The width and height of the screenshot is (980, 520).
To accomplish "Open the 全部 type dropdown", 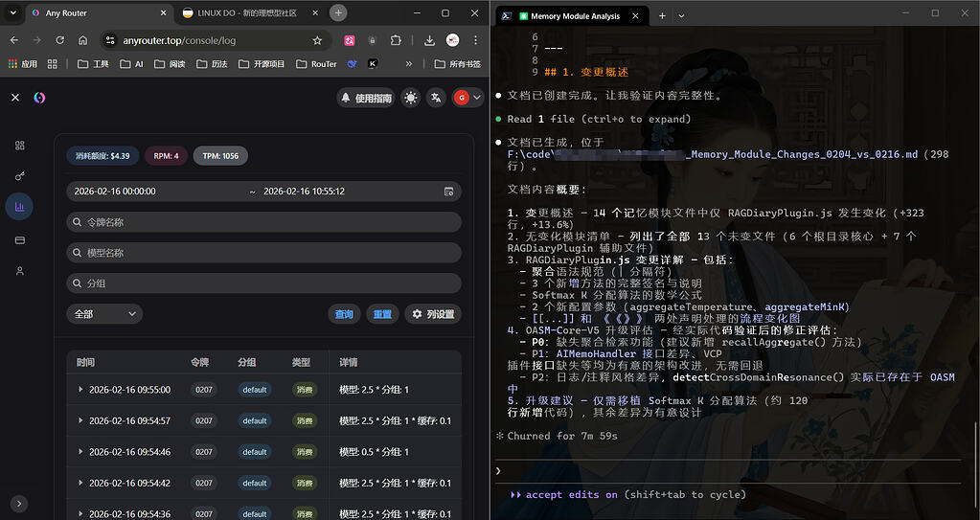I will click(x=104, y=314).
